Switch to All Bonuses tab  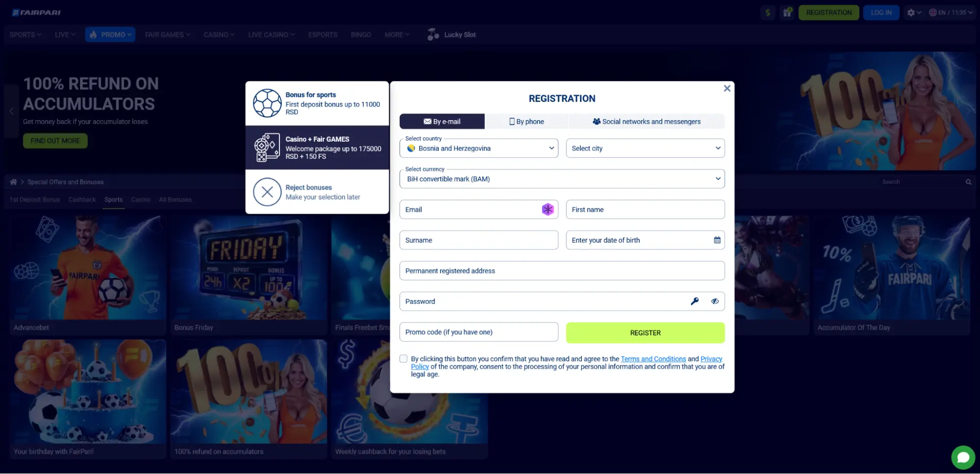pos(175,200)
